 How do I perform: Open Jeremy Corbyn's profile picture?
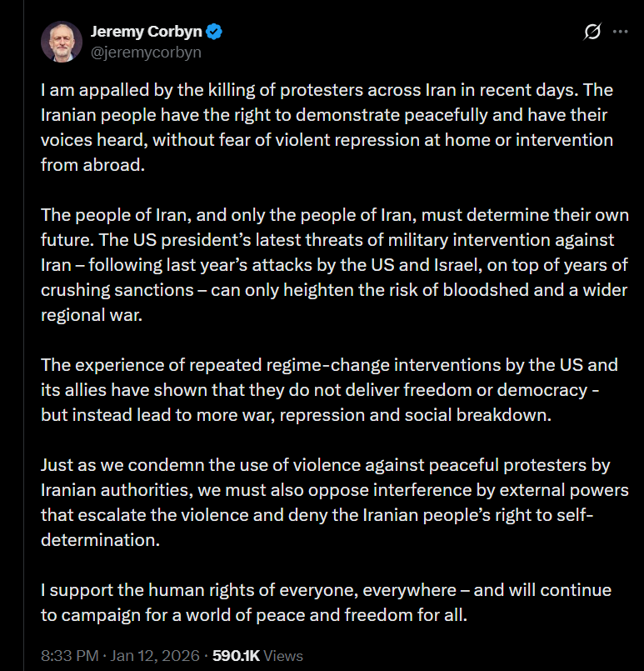(x=62, y=42)
